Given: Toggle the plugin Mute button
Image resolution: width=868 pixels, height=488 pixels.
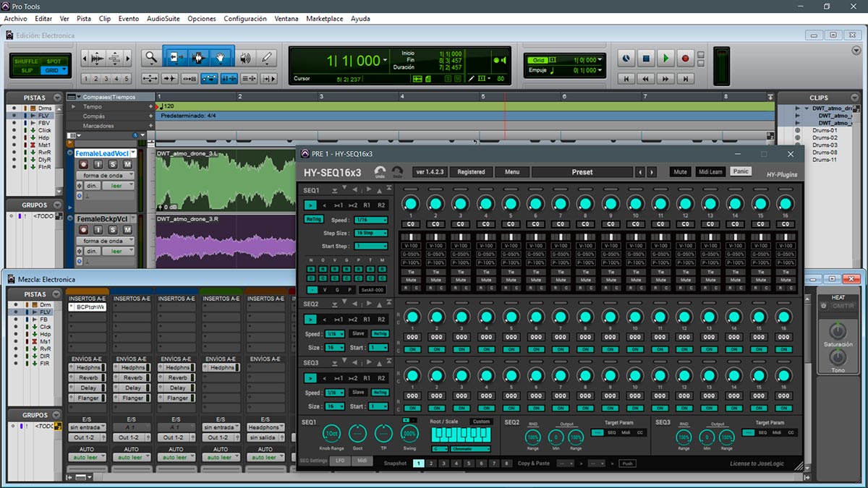Looking at the screenshot, I should 680,172.
